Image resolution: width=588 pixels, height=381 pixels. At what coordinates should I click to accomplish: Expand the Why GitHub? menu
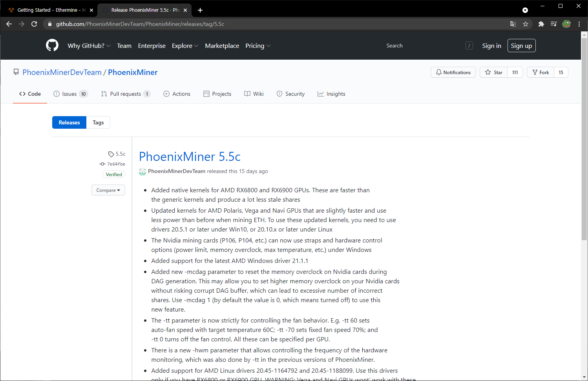89,46
